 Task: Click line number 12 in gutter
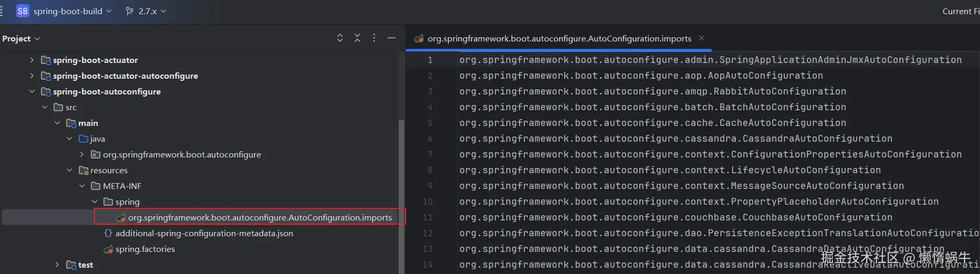click(x=428, y=233)
